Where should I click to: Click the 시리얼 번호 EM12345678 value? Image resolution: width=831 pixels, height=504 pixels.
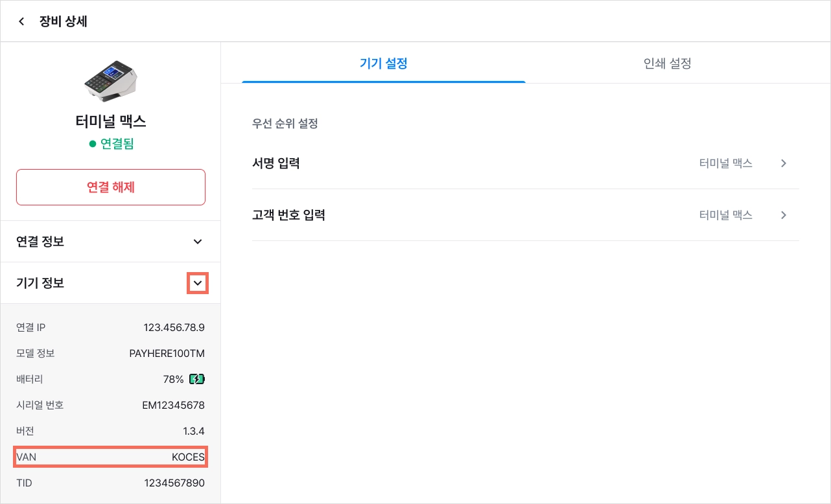tap(174, 405)
